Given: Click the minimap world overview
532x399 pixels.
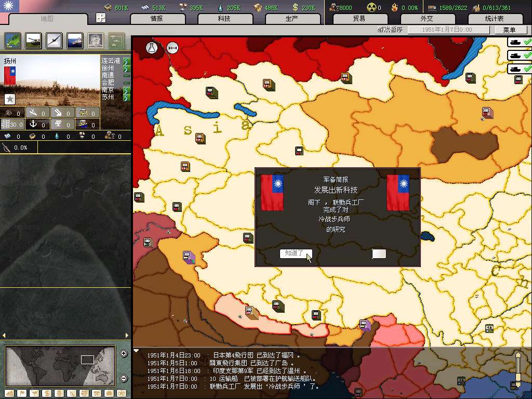Looking at the screenshot, I should pyautogui.click(x=60, y=366).
